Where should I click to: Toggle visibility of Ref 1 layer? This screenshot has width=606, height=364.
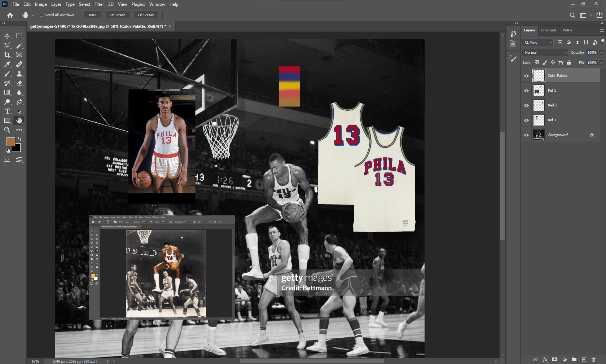[x=526, y=91]
